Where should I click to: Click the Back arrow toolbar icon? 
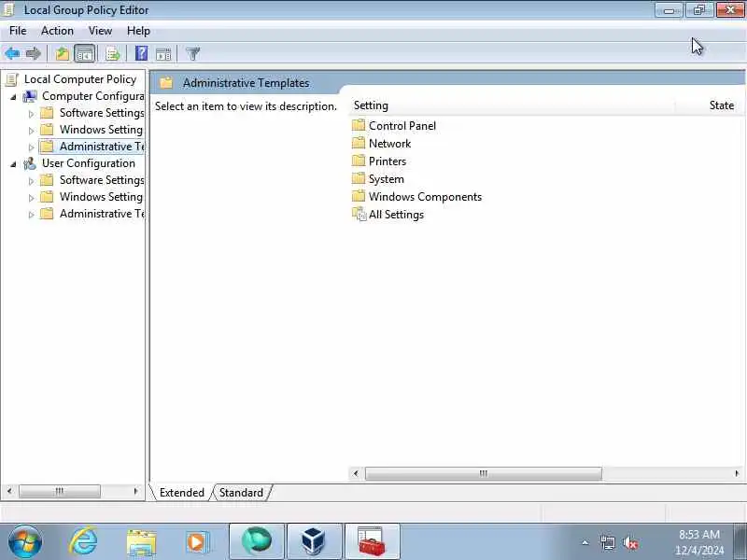click(x=12, y=53)
